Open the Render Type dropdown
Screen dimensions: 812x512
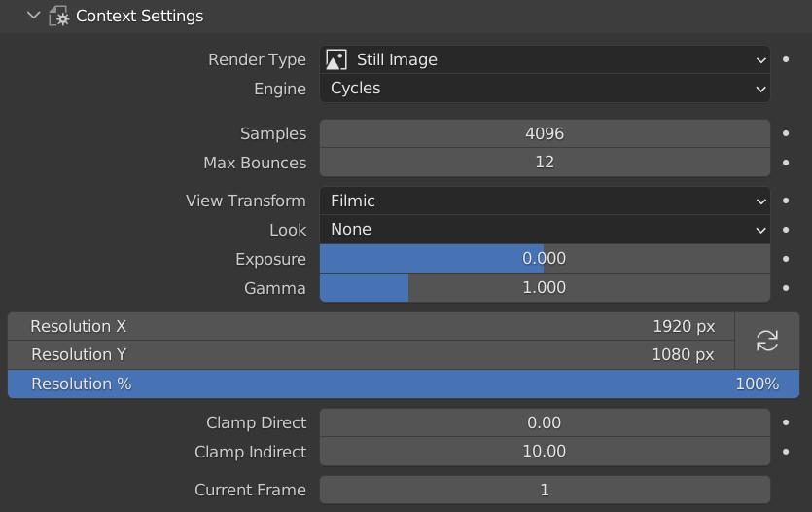(545, 59)
